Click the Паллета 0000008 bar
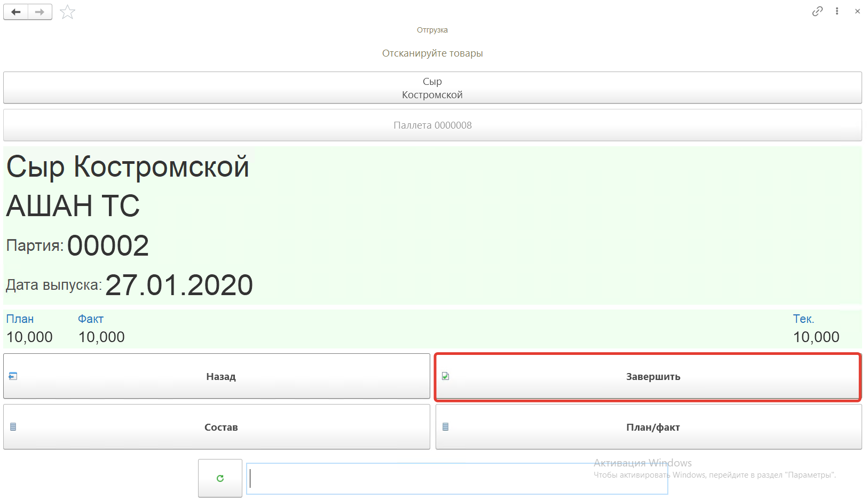 [432, 125]
